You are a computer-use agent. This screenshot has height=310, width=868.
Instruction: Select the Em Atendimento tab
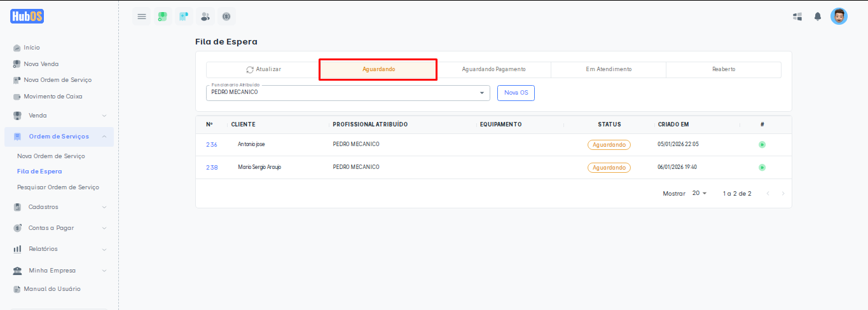click(609, 69)
